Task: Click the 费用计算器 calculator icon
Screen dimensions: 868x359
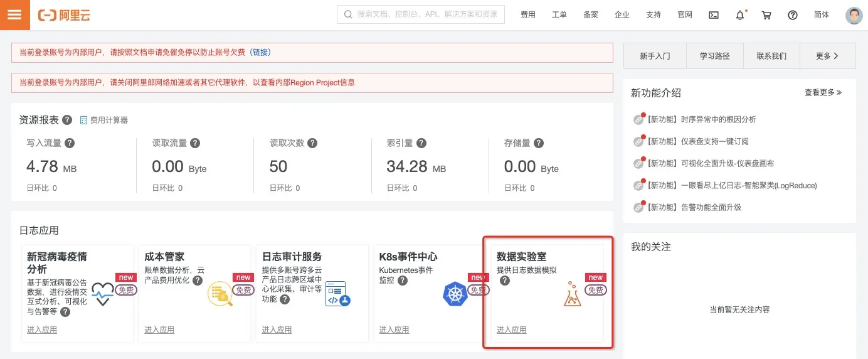Action: click(83, 120)
